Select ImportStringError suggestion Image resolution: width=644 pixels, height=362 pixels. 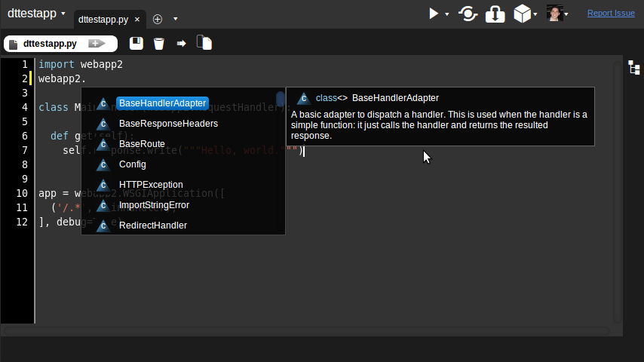point(154,205)
